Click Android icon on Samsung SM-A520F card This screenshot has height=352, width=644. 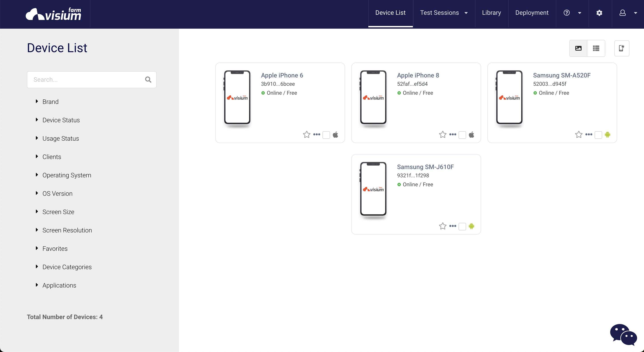[x=608, y=135]
